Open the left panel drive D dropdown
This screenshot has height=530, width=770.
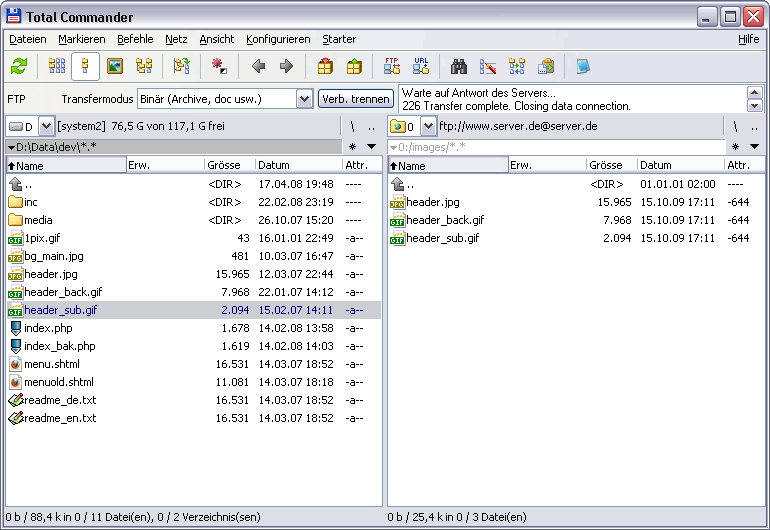pos(47,126)
